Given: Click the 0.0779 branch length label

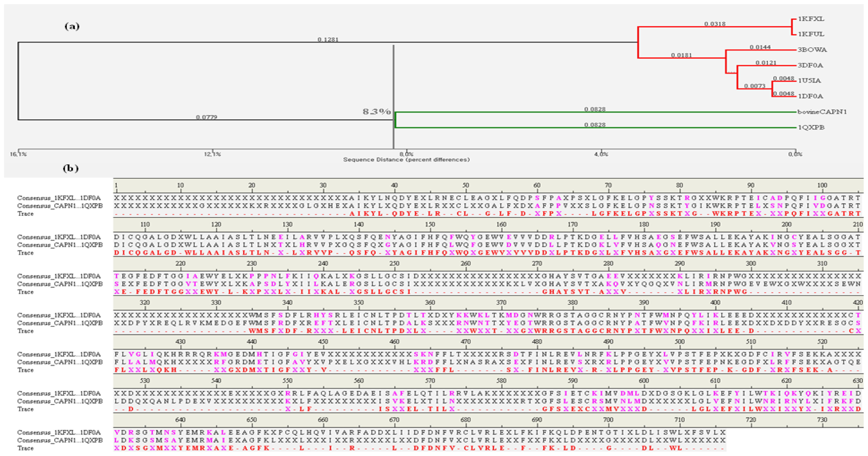Looking at the screenshot, I should click(206, 117).
